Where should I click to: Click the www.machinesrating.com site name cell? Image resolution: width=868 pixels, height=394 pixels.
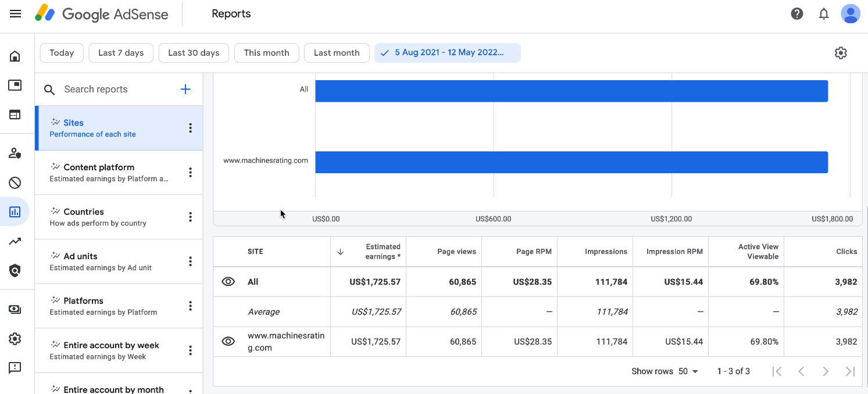click(286, 342)
